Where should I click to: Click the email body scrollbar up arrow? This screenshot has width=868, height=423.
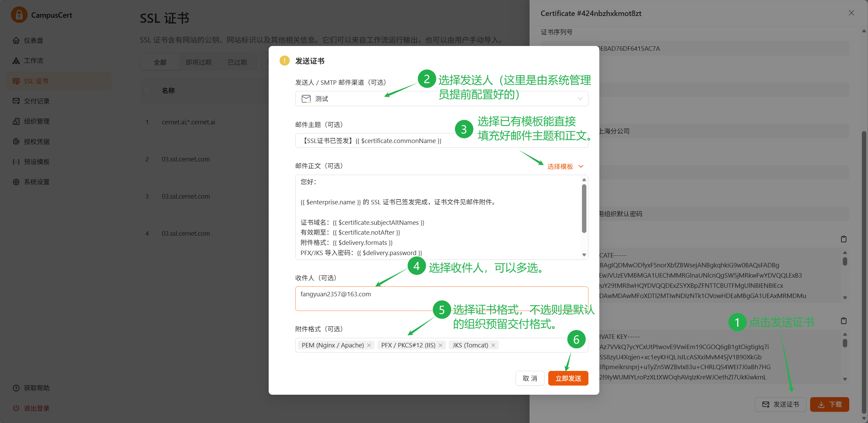584,179
